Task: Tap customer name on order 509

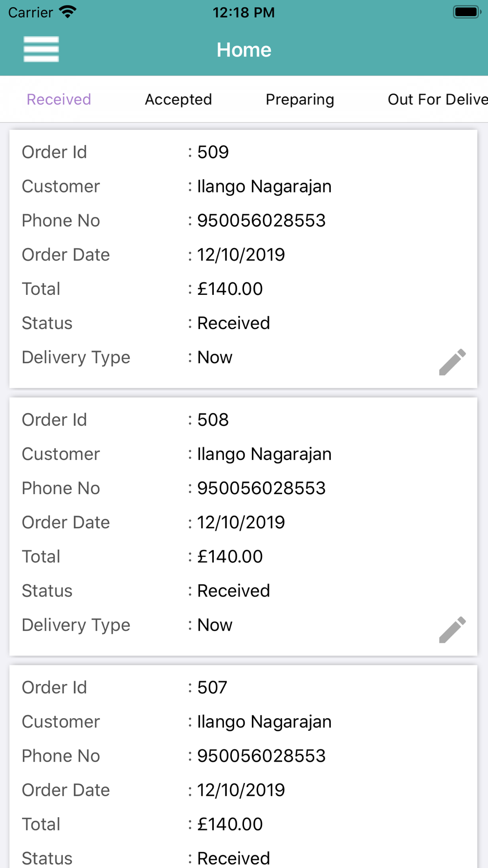Action: pos(264,187)
